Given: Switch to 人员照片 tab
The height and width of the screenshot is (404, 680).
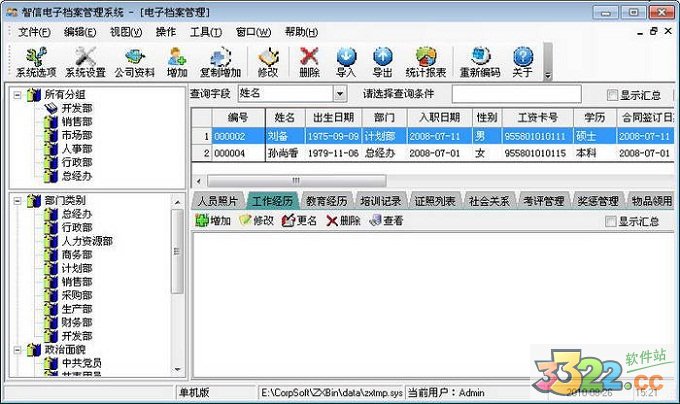Looking at the screenshot, I should [218, 201].
